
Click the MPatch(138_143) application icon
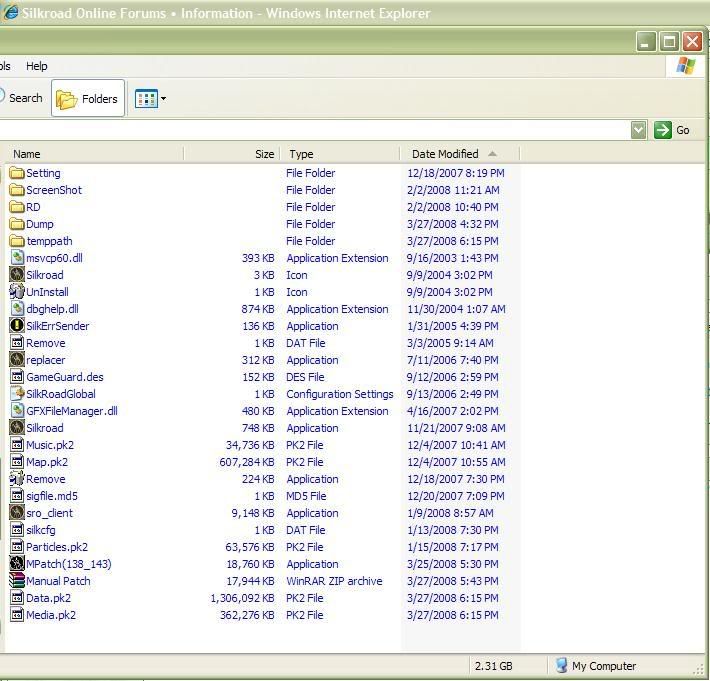point(17,564)
